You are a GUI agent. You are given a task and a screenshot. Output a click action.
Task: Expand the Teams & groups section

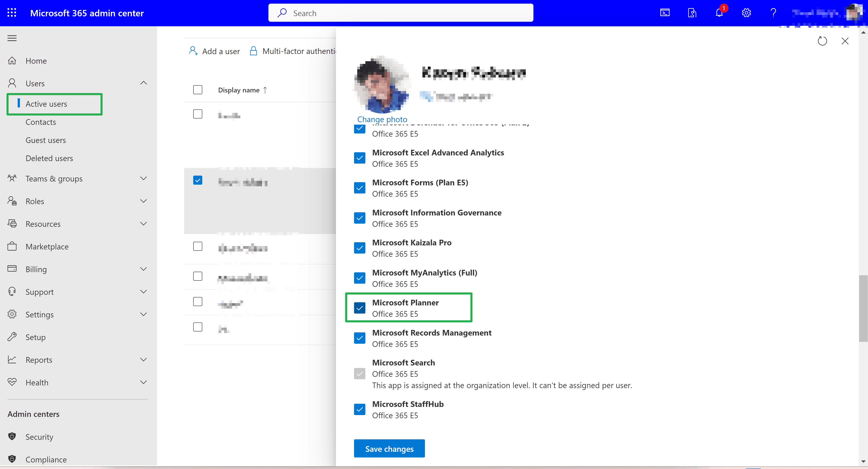pos(144,178)
